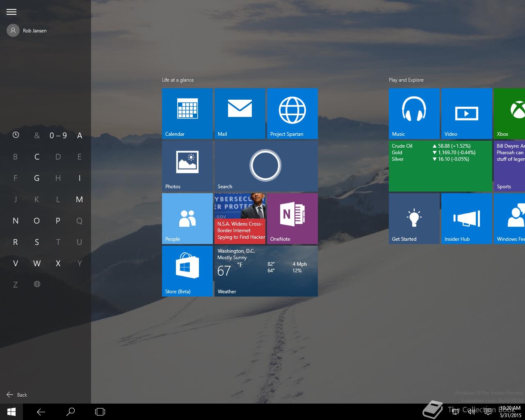525x420 pixels.
Task: Jump to apps starting with A
Action: click(x=80, y=135)
